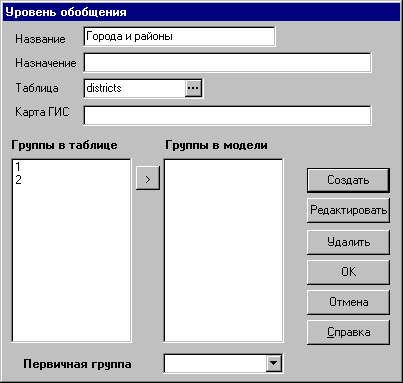Screen dimensions: 403x383
Task: Move selected group to model with arrow button
Action: 148,179
